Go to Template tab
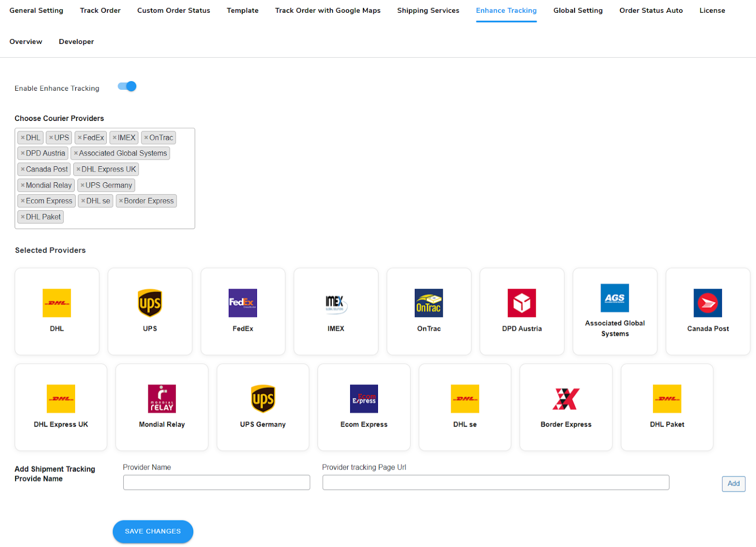The image size is (756, 547). coord(242,10)
